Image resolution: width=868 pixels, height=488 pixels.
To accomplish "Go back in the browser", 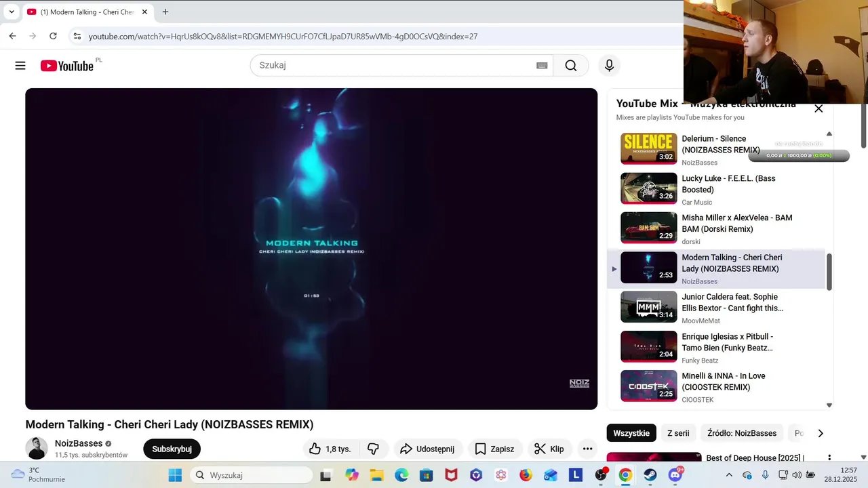I will point(12,36).
